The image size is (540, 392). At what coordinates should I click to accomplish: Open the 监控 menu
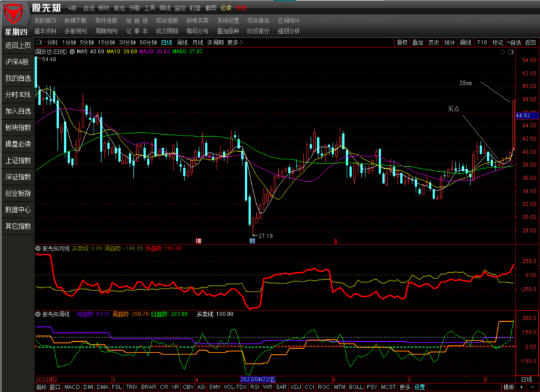(180, 8)
